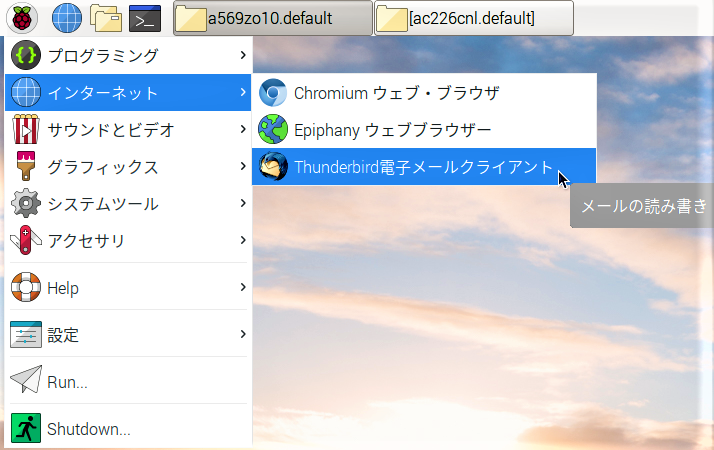Viewport: 714px width, 450px height.
Task: Expand the 設定 submenu arrow
Action: pos(243,334)
